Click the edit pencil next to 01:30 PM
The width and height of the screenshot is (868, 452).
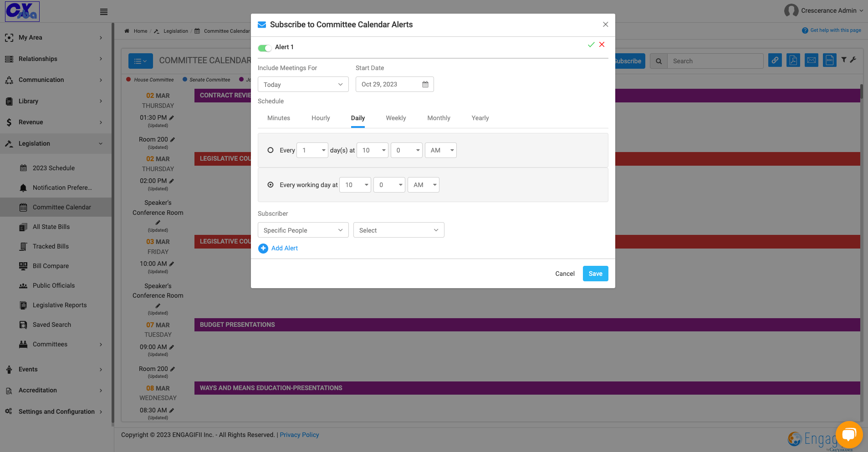172,118
